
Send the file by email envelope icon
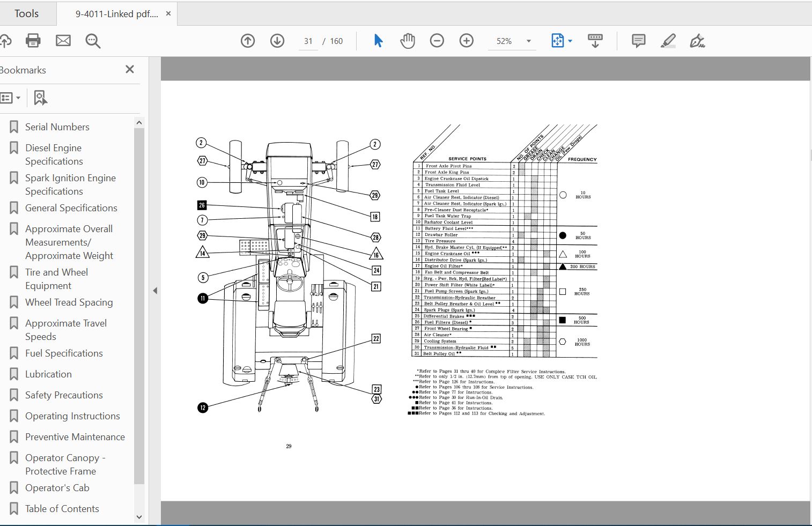click(63, 41)
